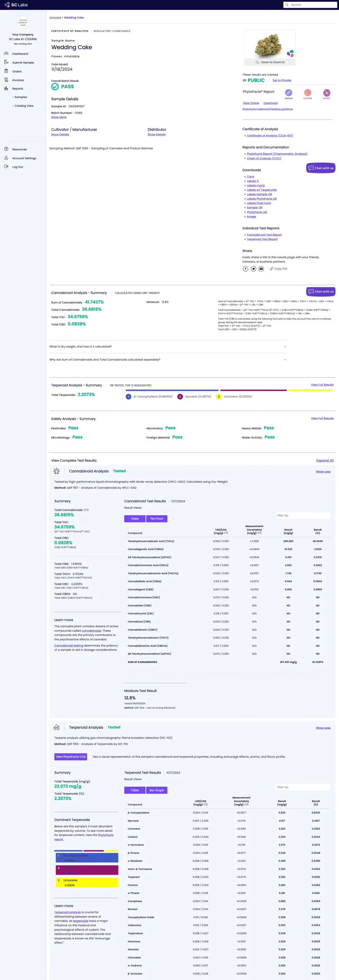This screenshot has width=339, height=980.
Task: Click the Reports bar chart icon
Action: [x=6, y=88]
